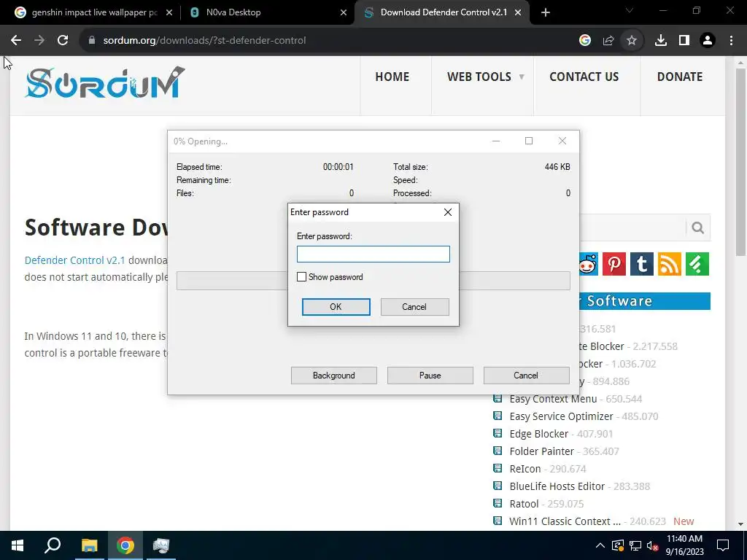Open the Easy Context Menu link

tap(553, 399)
